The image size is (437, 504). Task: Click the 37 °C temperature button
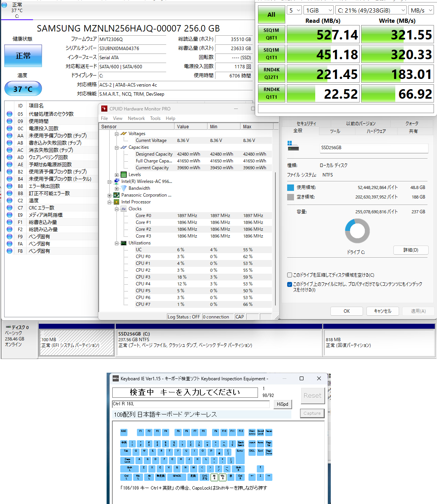coord(23,89)
